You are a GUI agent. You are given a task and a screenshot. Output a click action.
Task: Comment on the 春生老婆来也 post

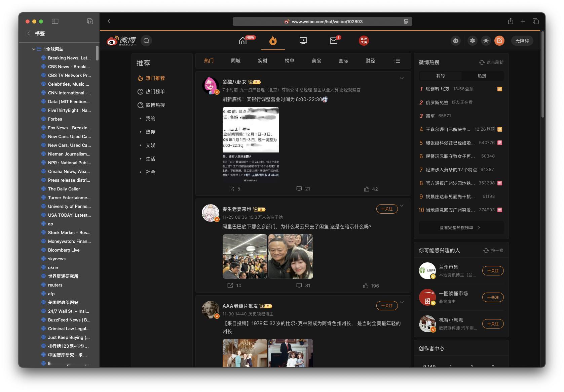point(303,286)
